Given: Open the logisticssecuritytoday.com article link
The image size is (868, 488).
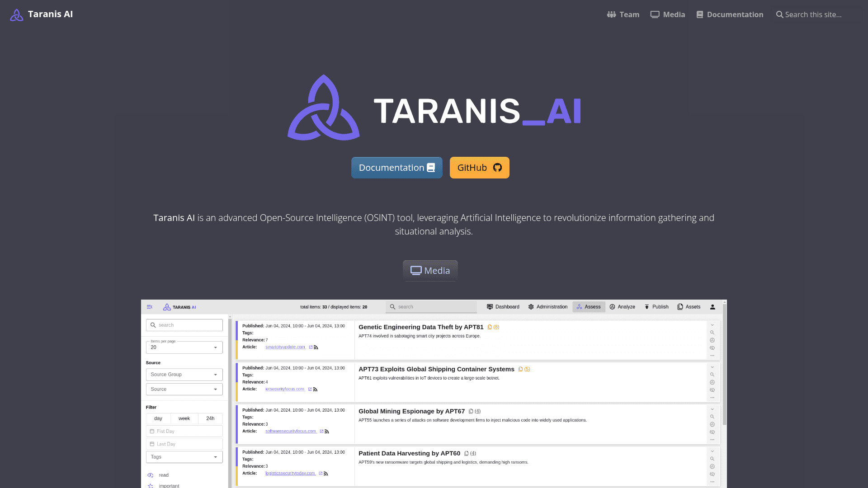Looking at the screenshot, I should click(290, 473).
